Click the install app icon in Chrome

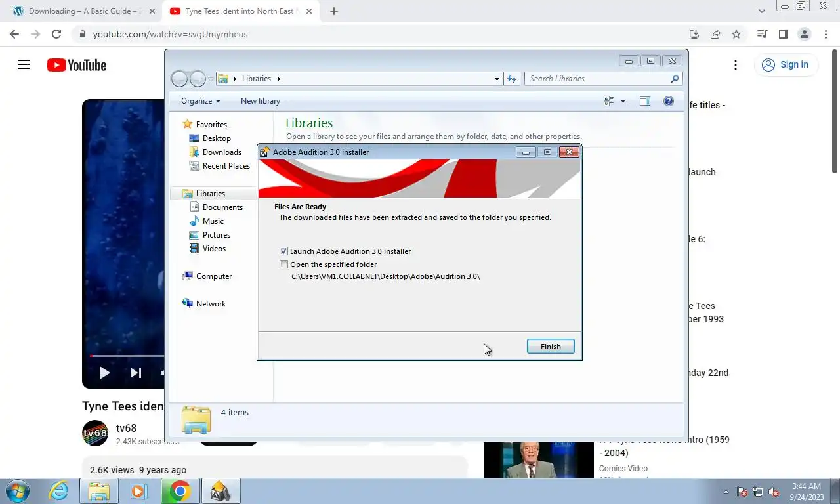694,34
